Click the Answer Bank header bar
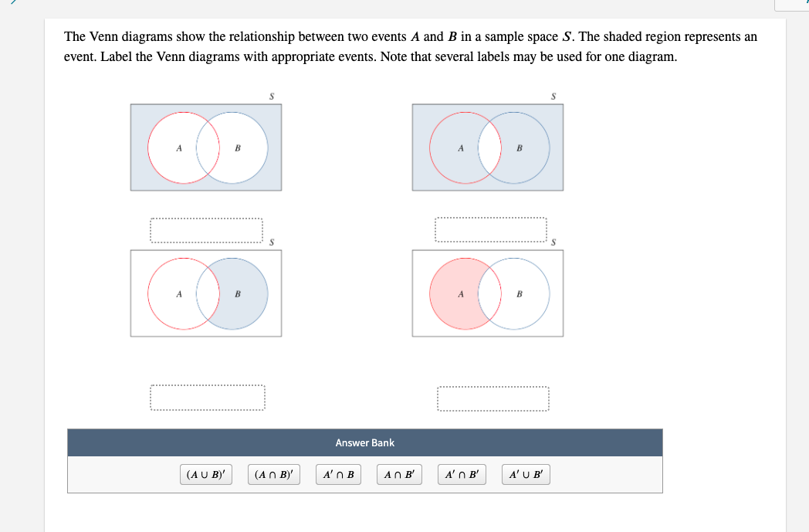 click(x=365, y=442)
